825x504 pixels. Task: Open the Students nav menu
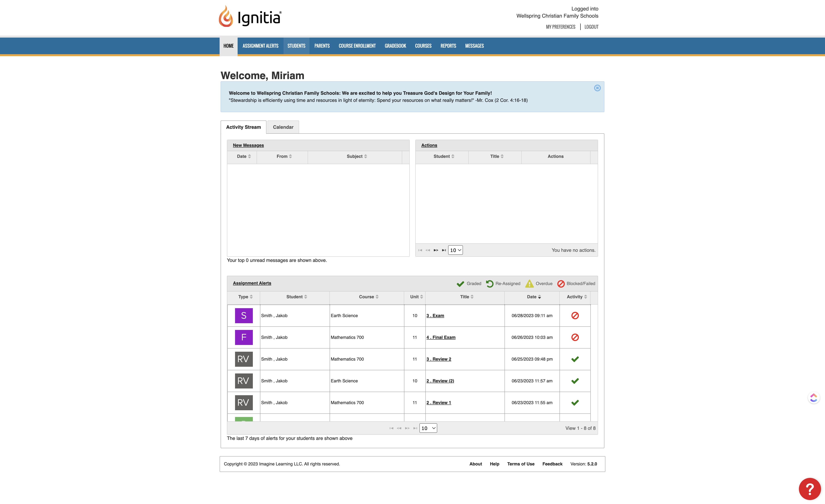point(296,46)
